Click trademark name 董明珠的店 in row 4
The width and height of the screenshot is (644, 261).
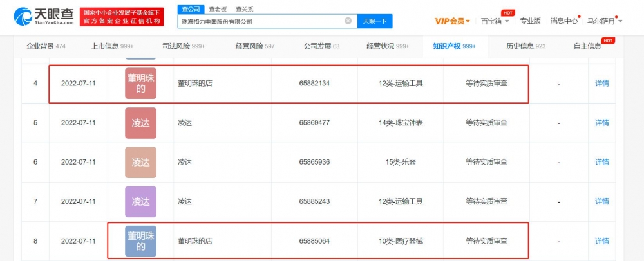(x=195, y=84)
